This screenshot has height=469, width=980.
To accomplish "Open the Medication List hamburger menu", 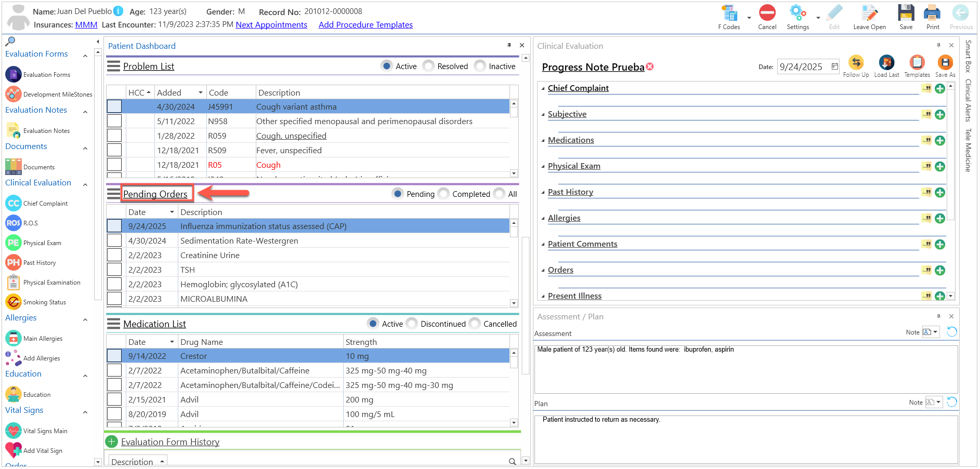I will [113, 324].
